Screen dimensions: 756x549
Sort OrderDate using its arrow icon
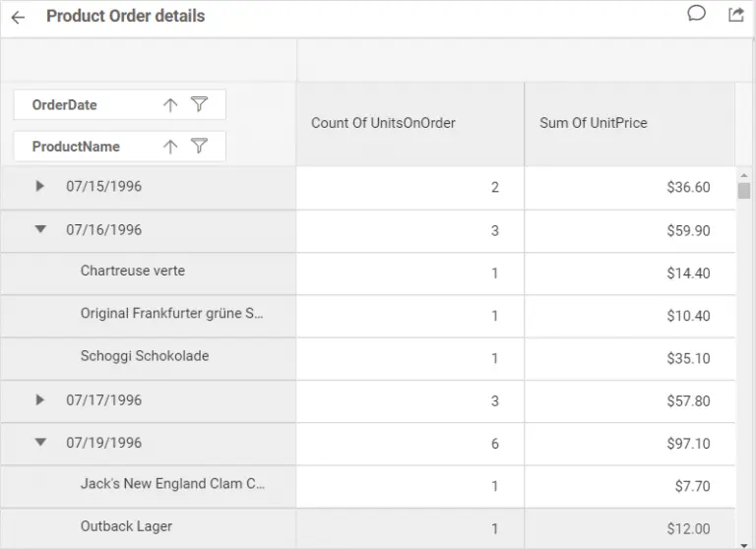(x=170, y=105)
